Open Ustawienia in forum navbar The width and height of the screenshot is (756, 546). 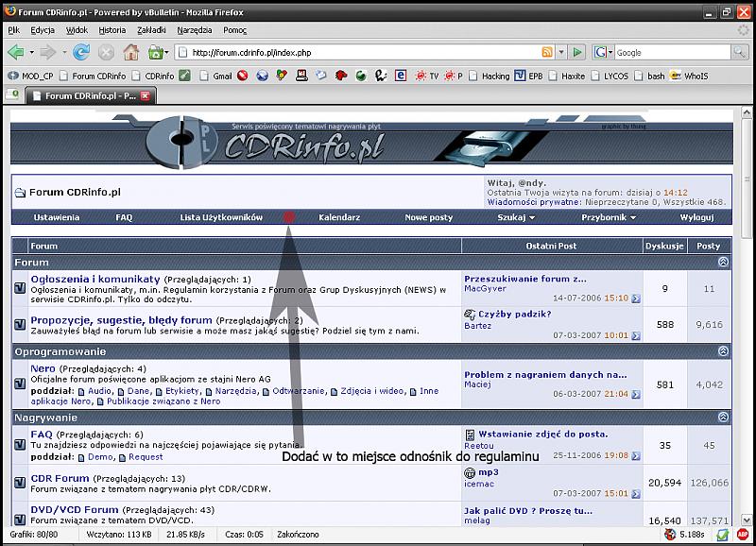tap(57, 217)
